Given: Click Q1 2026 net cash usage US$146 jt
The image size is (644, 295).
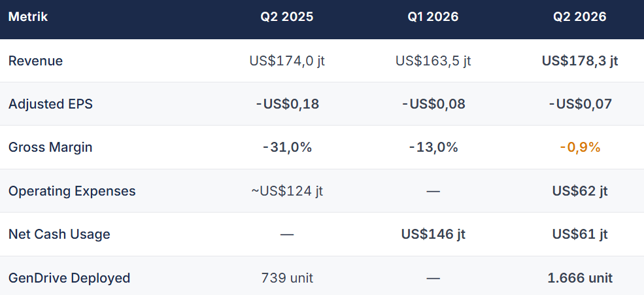Looking at the screenshot, I should pyautogui.click(x=433, y=234).
